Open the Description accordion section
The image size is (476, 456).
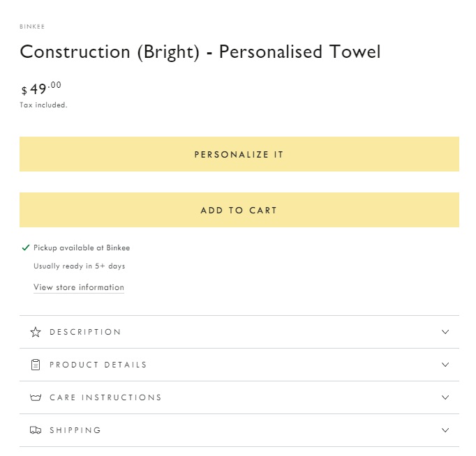point(239,332)
